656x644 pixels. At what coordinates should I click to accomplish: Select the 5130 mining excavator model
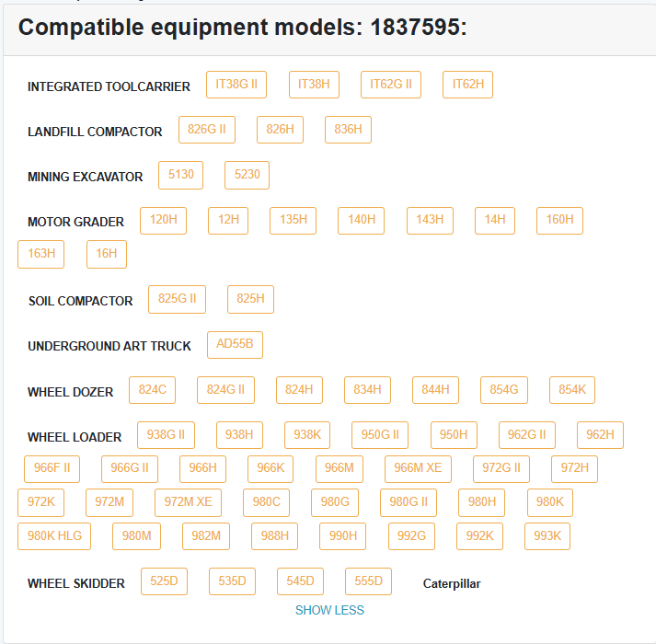pos(180,175)
